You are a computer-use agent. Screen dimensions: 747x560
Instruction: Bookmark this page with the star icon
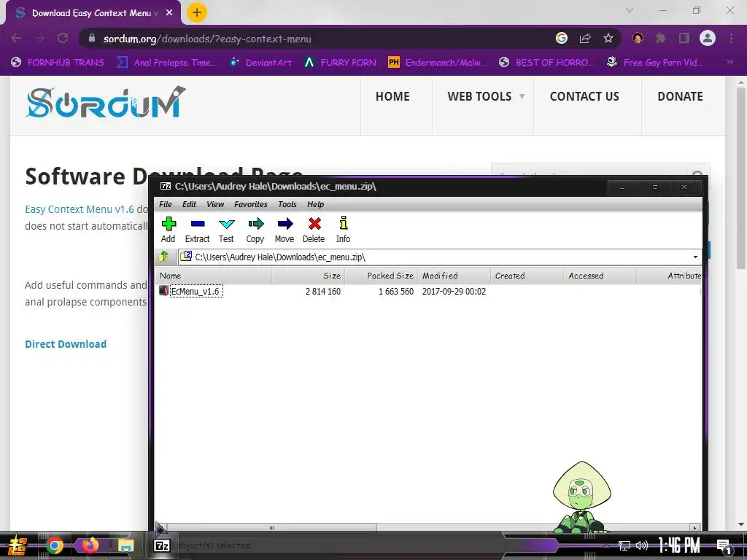tap(608, 39)
